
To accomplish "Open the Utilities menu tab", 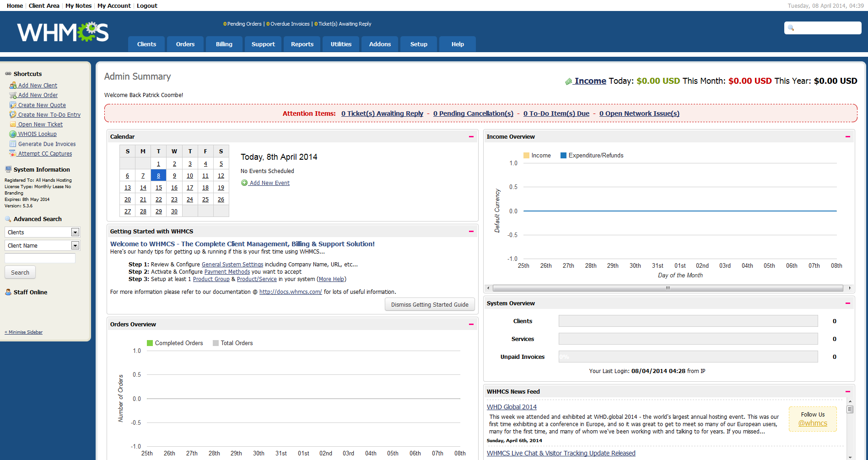I will (x=341, y=44).
